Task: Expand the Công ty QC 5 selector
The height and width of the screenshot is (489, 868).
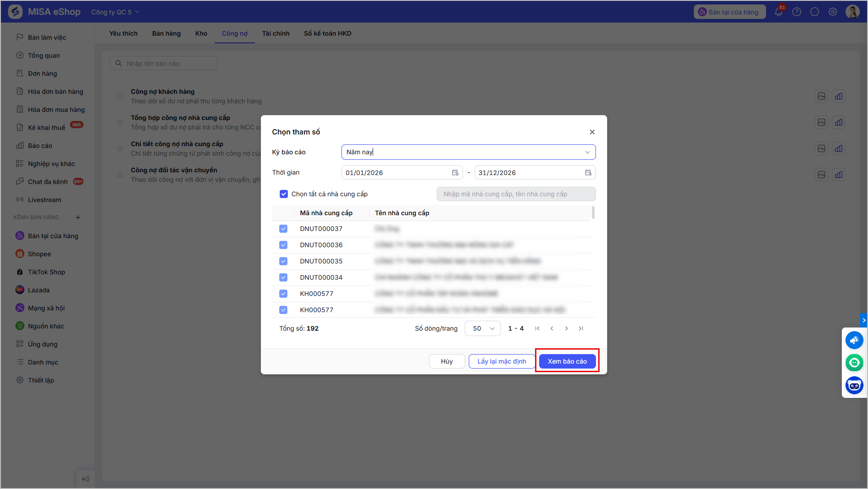Action: tap(115, 12)
